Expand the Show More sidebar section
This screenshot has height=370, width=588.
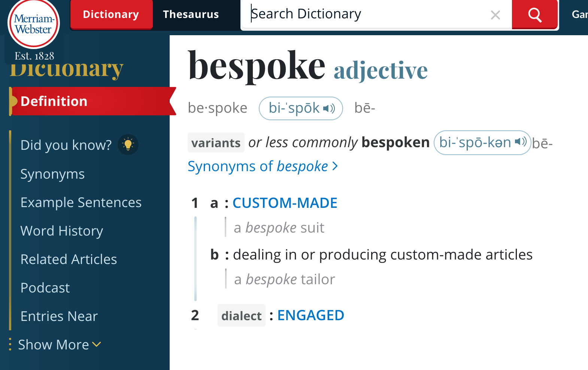(x=60, y=345)
